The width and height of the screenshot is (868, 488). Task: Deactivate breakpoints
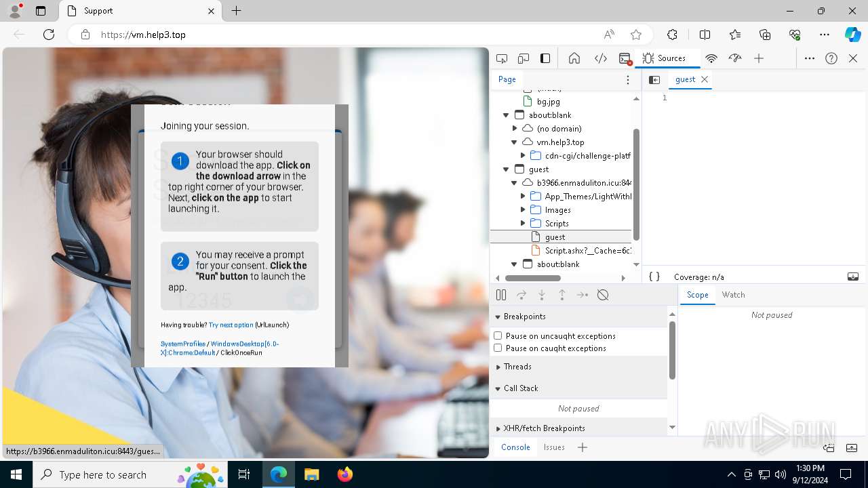click(603, 295)
